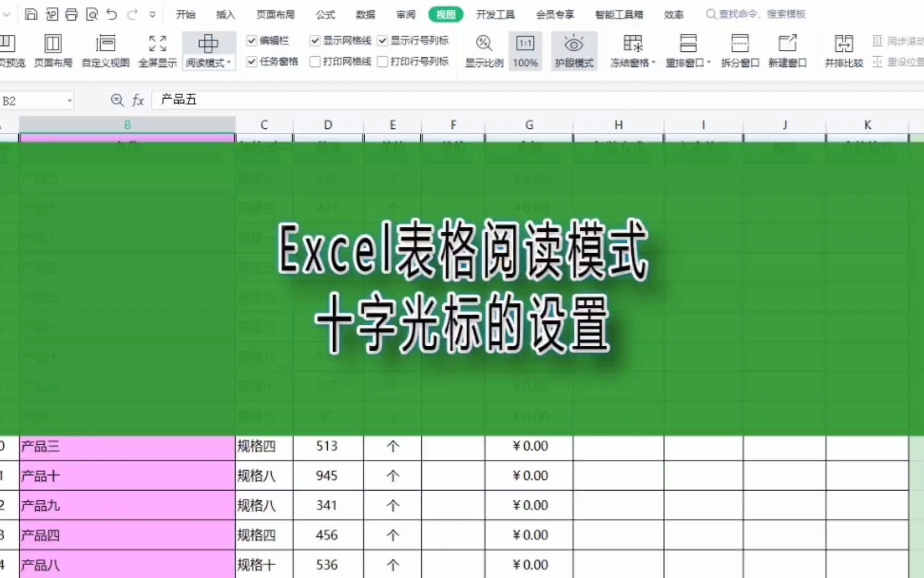Select column K header
This screenshot has width=924, height=578.
coord(867,125)
